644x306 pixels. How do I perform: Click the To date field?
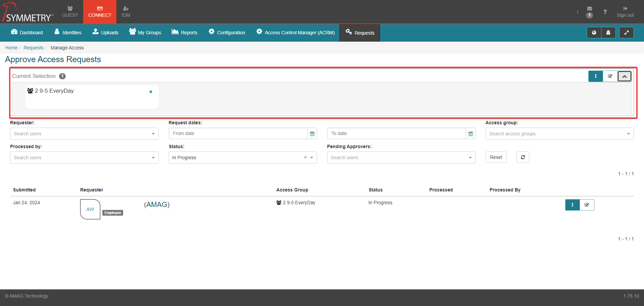pyautogui.click(x=396, y=133)
